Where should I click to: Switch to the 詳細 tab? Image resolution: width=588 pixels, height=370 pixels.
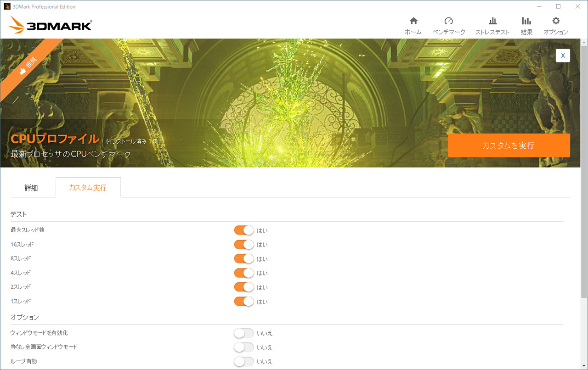point(31,188)
